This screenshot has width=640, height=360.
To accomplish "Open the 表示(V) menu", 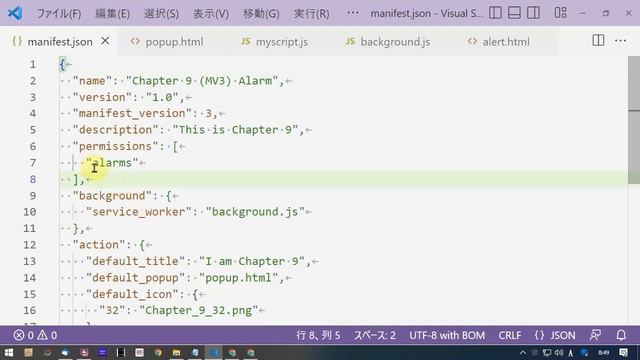I will (211, 13).
